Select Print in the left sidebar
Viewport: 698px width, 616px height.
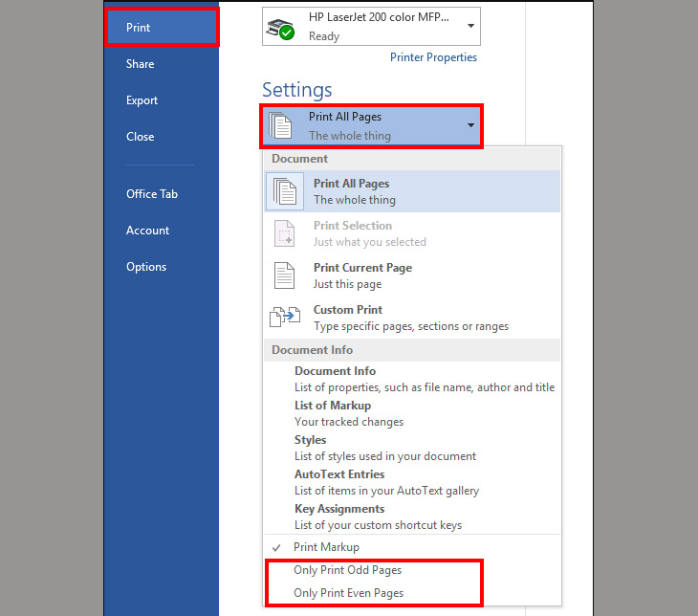(139, 28)
